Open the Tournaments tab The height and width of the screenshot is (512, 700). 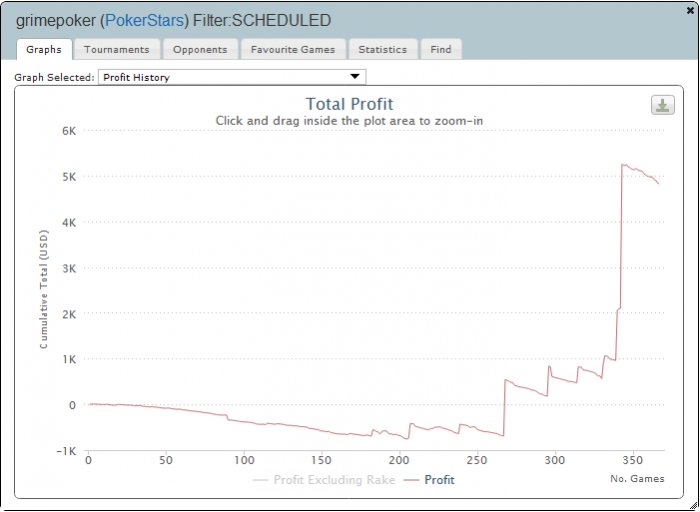(x=117, y=49)
